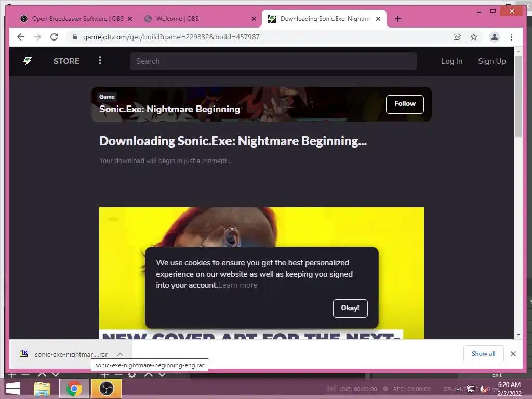Image resolution: width=532 pixels, height=399 pixels.
Task: Open the downloaded sonic-exe-nightmar rar file
Action: point(71,354)
